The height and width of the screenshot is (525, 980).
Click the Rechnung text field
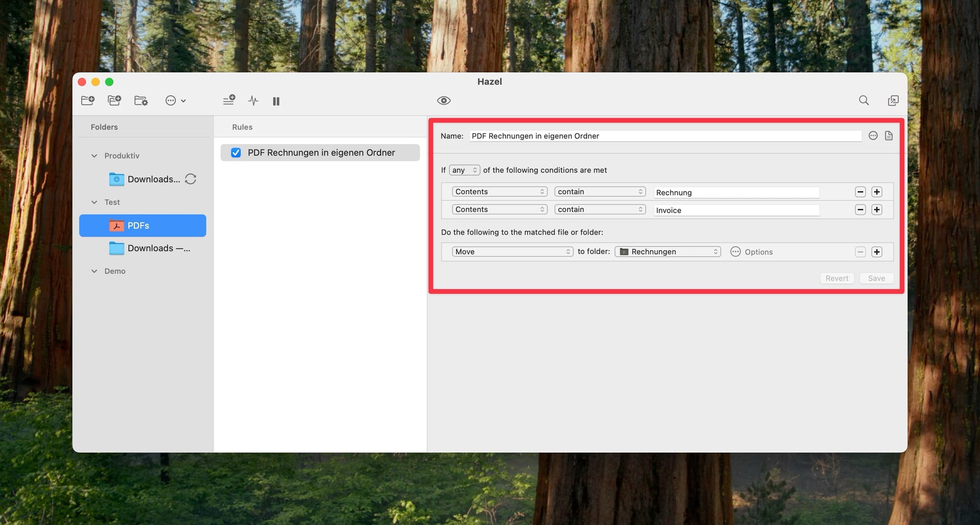[x=736, y=192]
